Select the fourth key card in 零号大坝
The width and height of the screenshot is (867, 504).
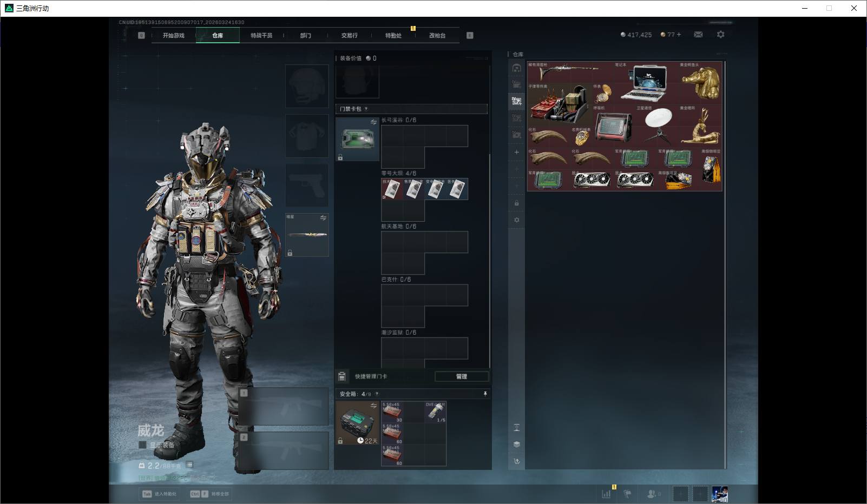457,189
